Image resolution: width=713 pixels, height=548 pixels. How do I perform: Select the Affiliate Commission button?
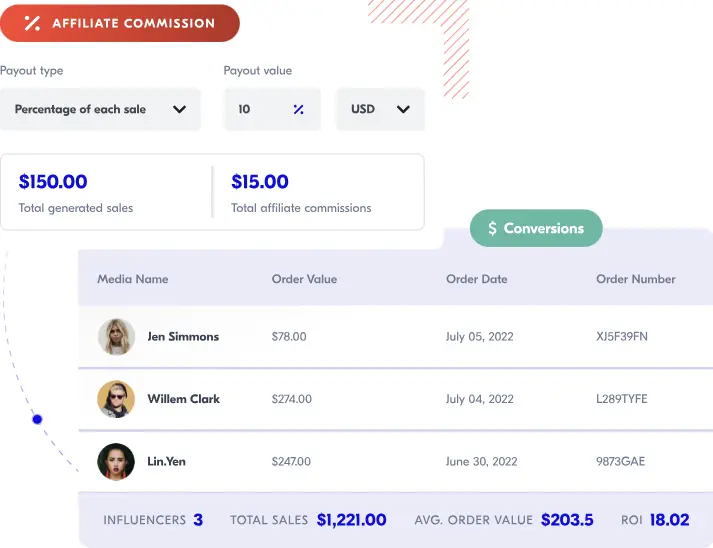[x=120, y=23]
